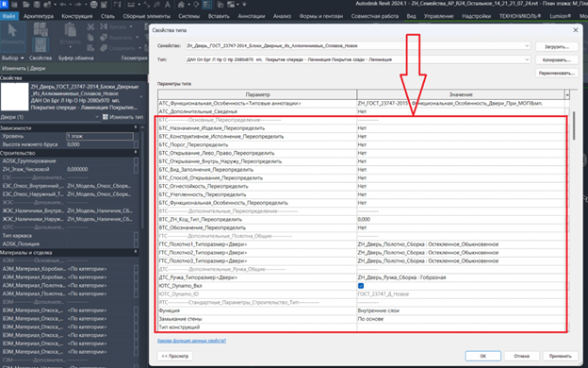Switch to the Надстройки ribbon tab

point(476,16)
